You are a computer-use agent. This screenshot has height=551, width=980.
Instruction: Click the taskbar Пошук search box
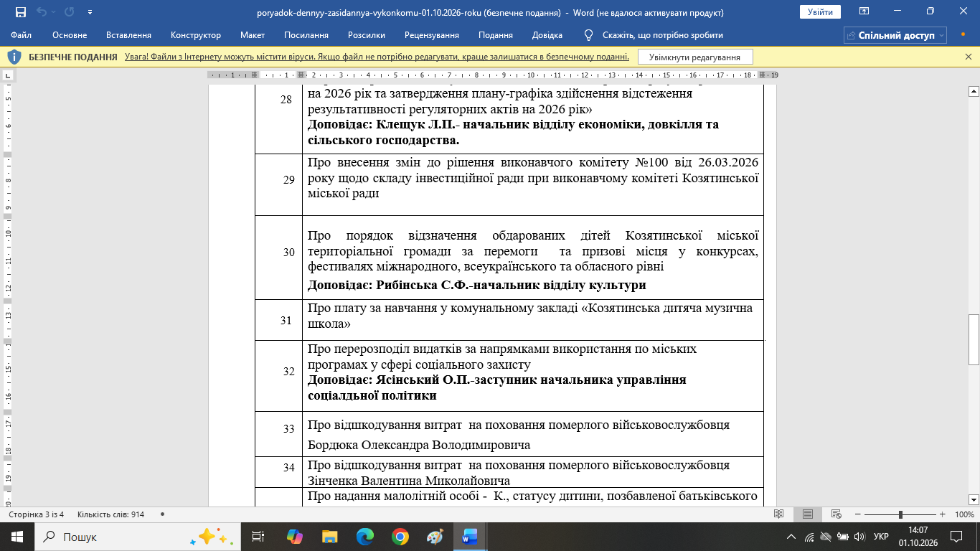tap(136, 537)
